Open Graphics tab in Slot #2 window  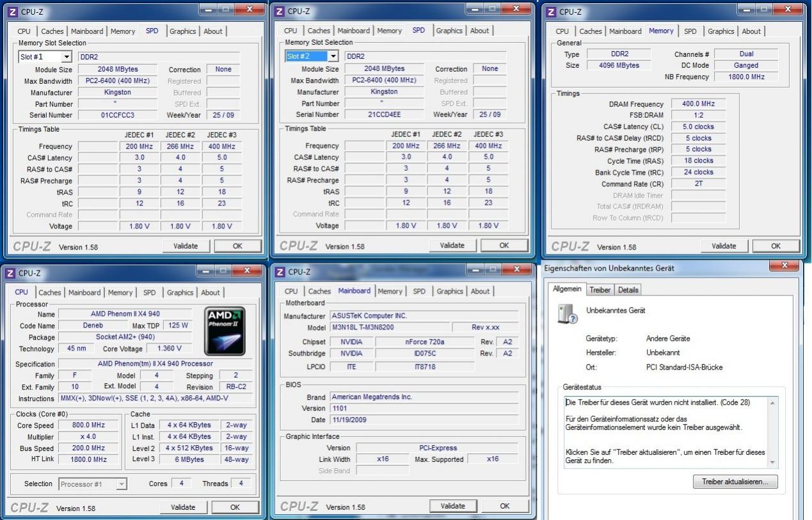(x=449, y=30)
